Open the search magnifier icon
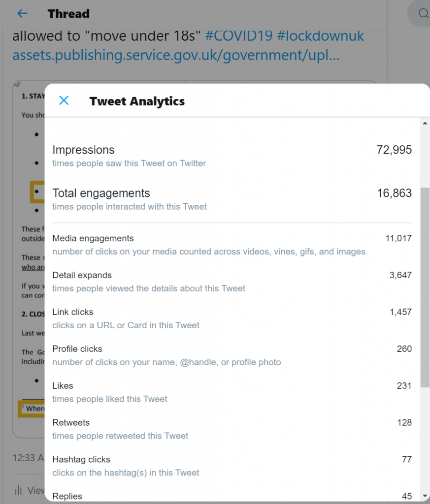Viewport: 430px width, 504px height. click(x=423, y=13)
